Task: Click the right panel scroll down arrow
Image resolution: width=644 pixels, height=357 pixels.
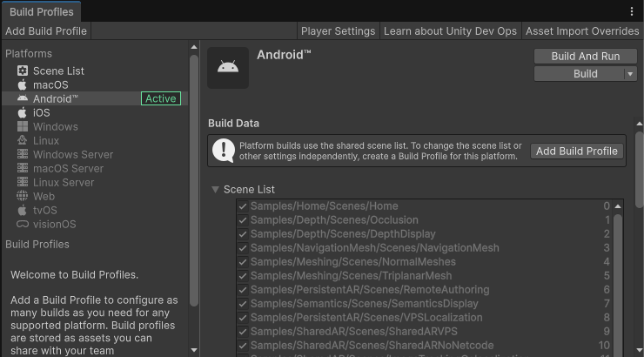Action: 639,350
